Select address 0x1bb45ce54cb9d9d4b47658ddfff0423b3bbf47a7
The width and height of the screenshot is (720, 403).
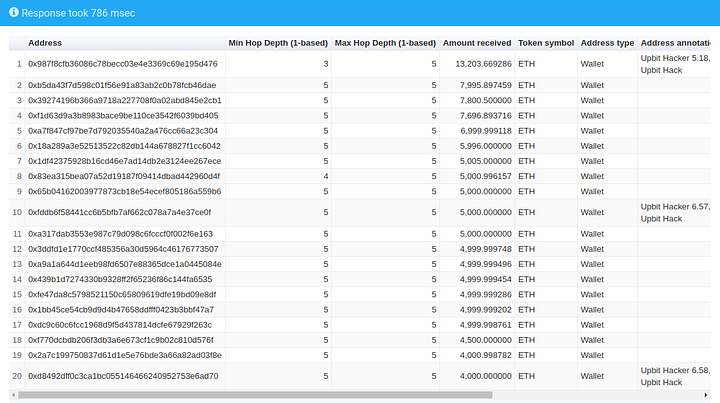pyautogui.click(x=121, y=310)
